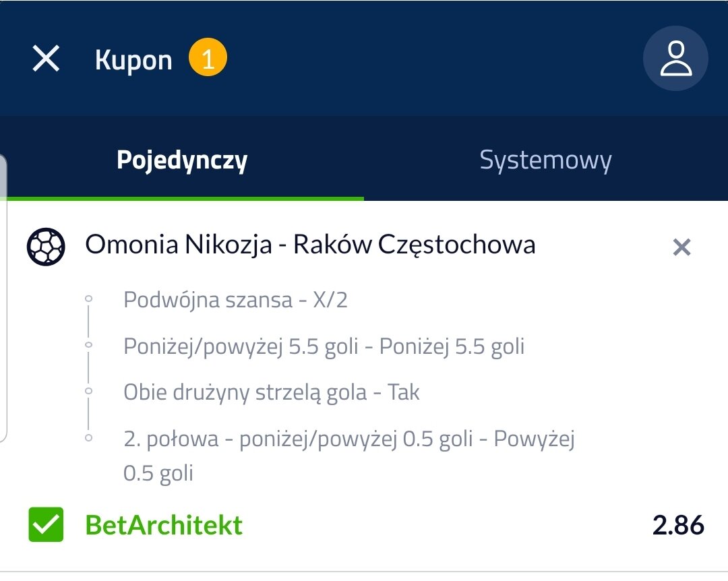Tap the 2.86 odds value

(x=678, y=525)
